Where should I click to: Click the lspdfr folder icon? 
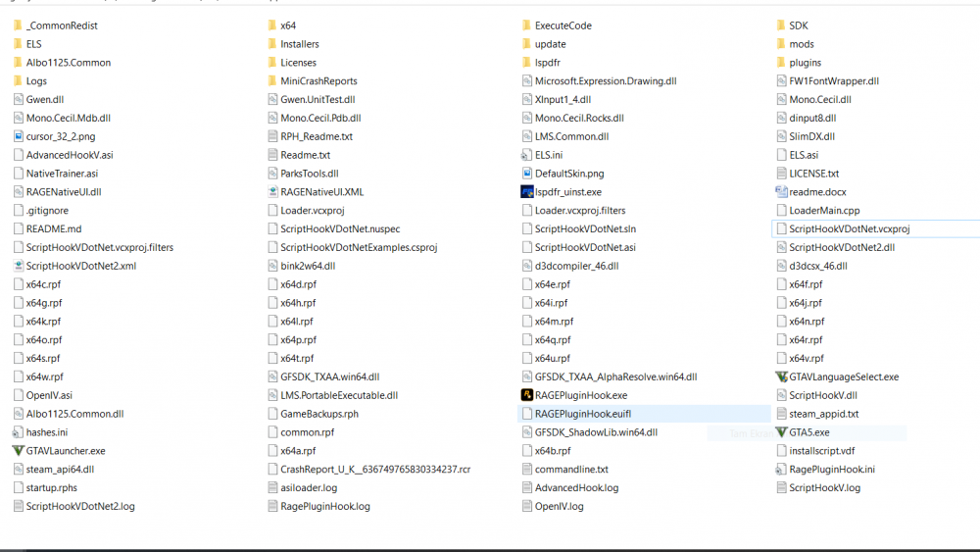pos(526,63)
